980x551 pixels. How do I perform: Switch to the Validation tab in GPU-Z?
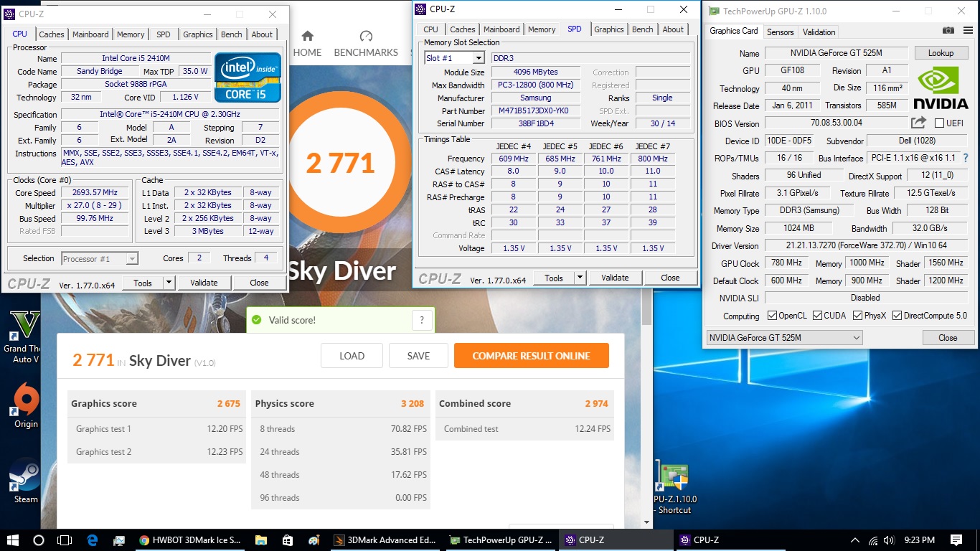pyautogui.click(x=819, y=32)
